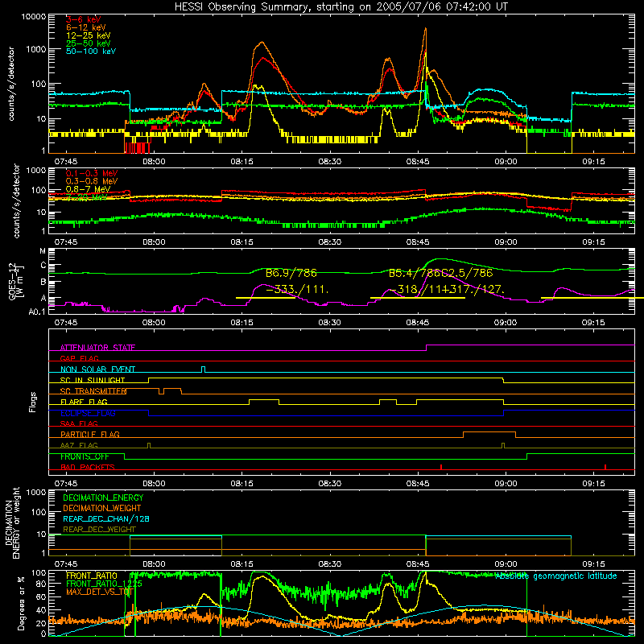This screenshot has height=644, width=644.
Task: Select the yellow 12-25 keV legend label
Action: pos(89,35)
